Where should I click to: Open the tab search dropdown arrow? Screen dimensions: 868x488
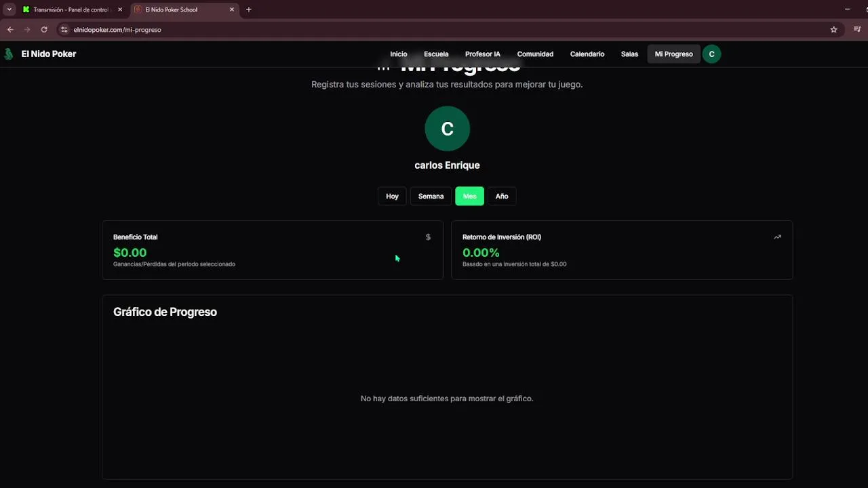[x=9, y=9]
